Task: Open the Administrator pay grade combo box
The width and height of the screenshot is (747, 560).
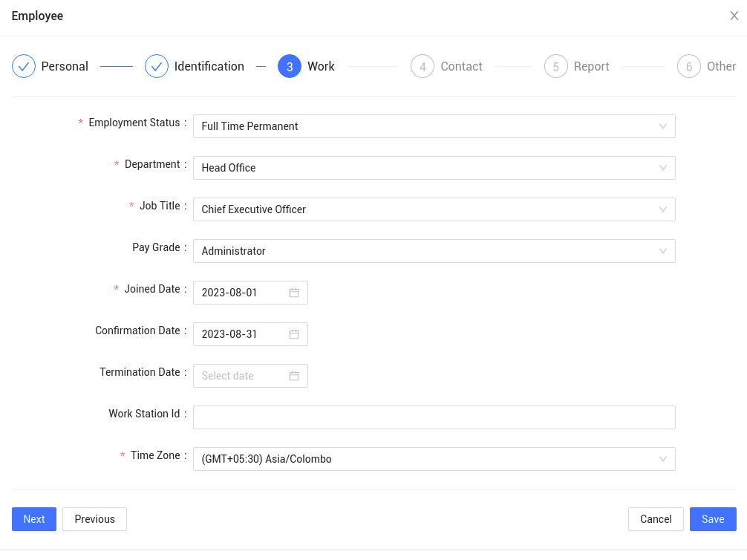Action: 434,251
